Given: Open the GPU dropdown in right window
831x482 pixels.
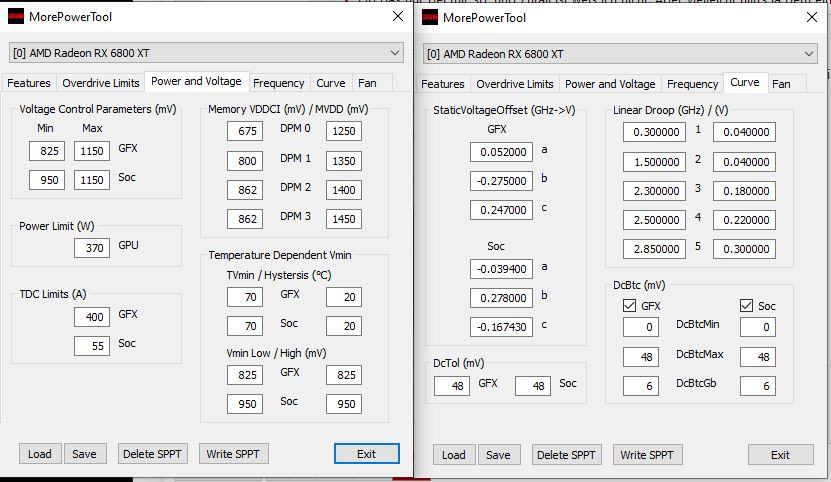Looking at the screenshot, I should click(620, 54).
